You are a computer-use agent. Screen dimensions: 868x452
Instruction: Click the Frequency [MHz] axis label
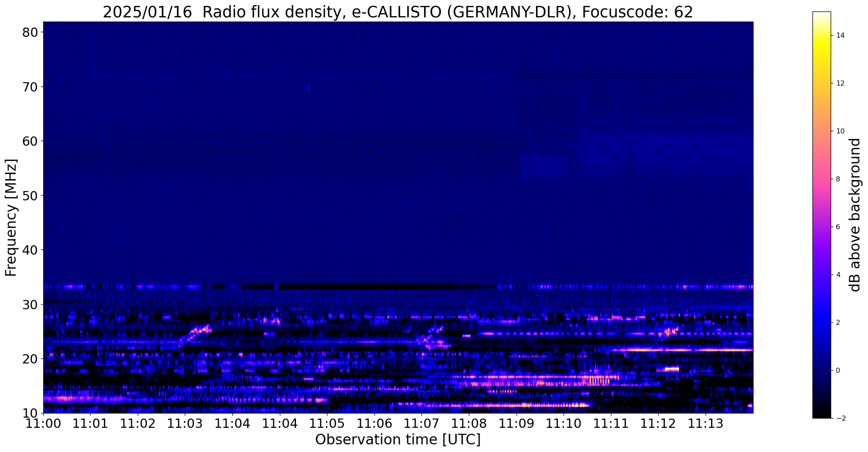(x=11, y=218)
